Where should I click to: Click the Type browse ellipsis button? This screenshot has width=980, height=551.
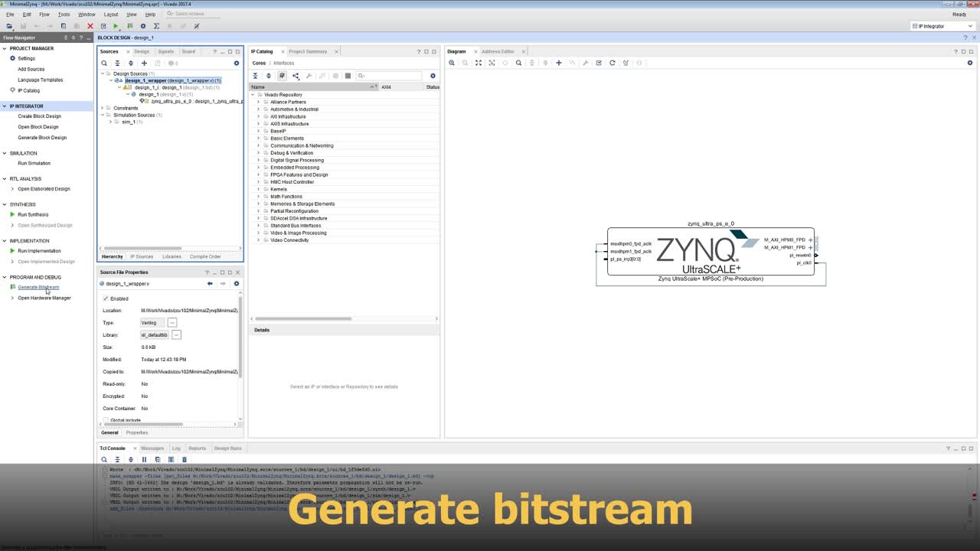(171, 323)
